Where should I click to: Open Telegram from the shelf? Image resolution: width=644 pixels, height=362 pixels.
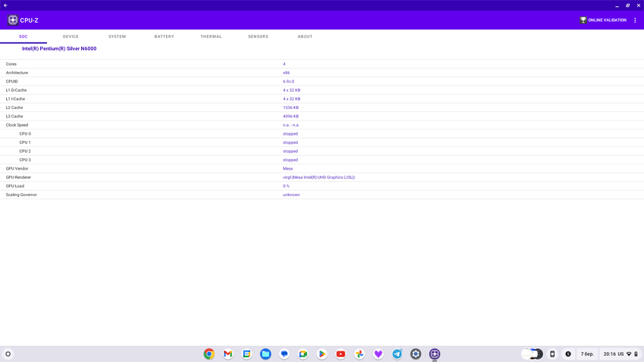[397, 354]
